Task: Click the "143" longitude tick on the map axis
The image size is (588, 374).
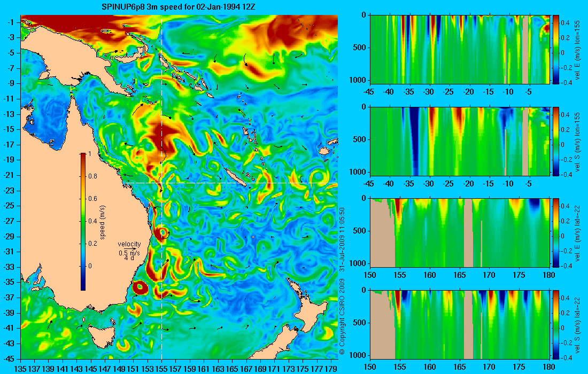Action: click(x=77, y=369)
